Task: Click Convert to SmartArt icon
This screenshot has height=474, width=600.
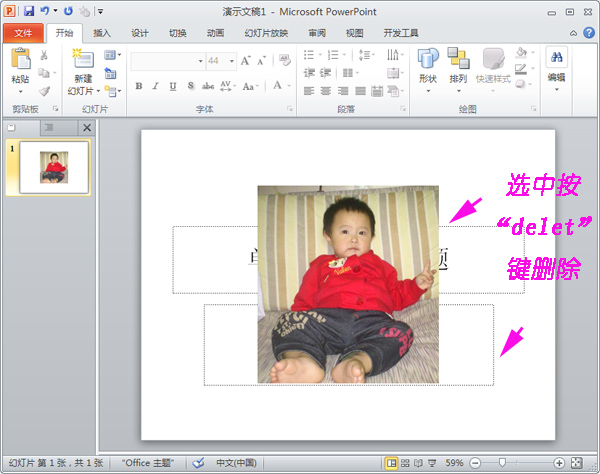Action: click(395, 91)
